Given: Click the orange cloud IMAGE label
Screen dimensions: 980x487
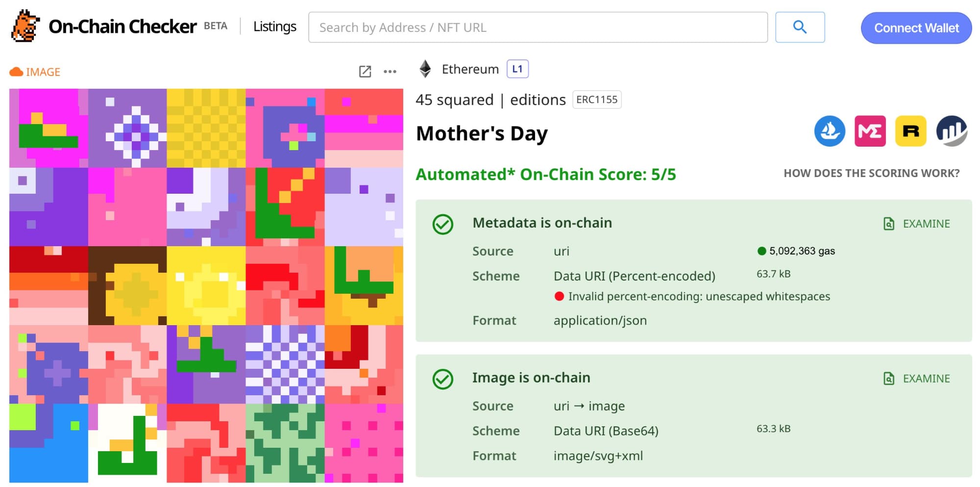Looking at the screenshot, I should [x=35, y=72].
